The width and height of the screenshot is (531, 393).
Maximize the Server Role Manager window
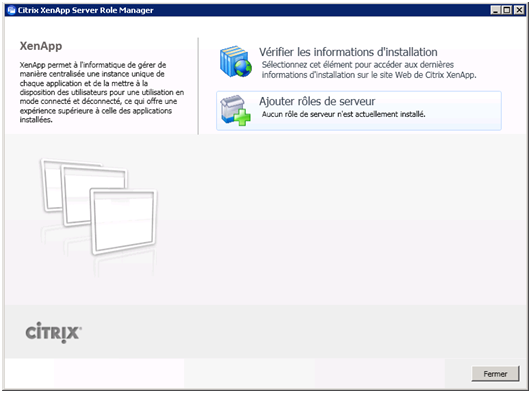point(507,10)
